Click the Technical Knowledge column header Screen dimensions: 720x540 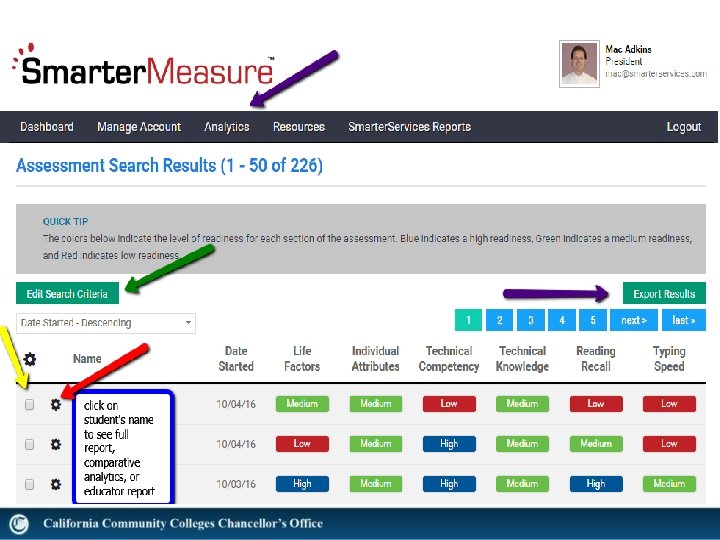coord(523,359)
